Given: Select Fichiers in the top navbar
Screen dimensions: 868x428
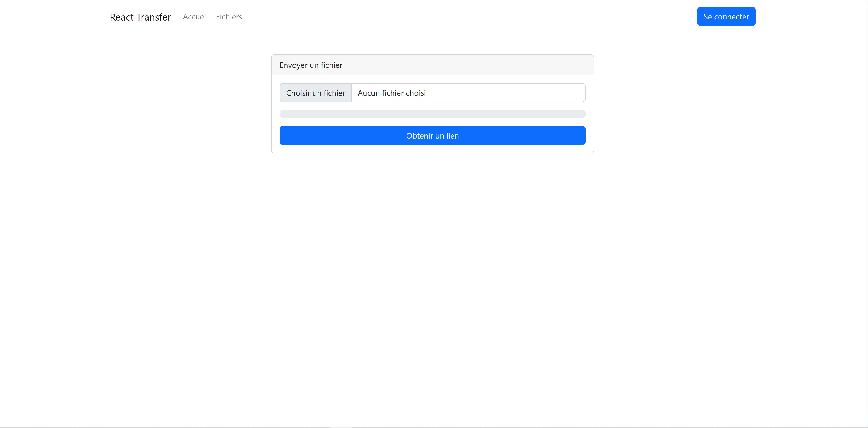Looking at the screenshot, I should point(229,17).
